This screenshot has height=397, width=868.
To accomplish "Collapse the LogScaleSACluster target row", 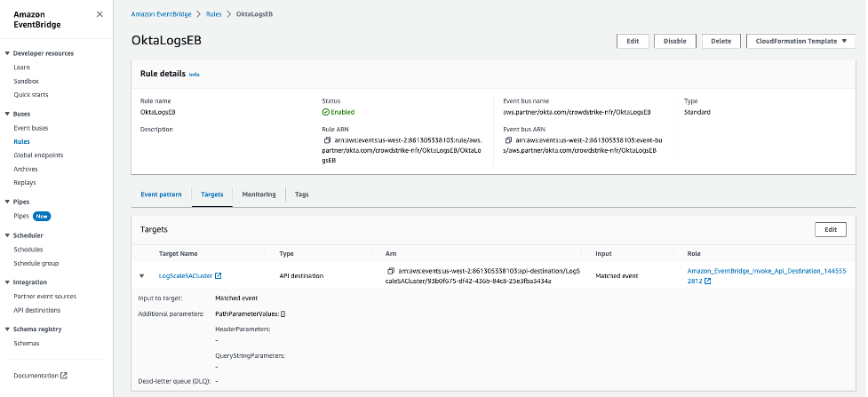I will pyautogui.click(x=141, y=276).
